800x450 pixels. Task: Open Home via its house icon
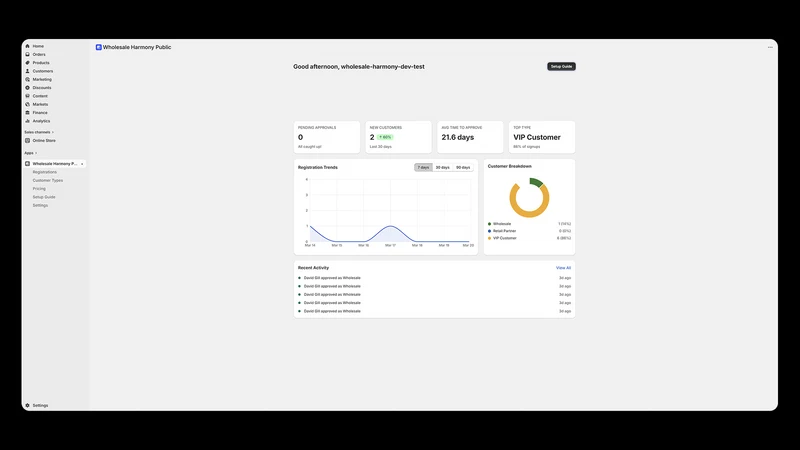28,46
